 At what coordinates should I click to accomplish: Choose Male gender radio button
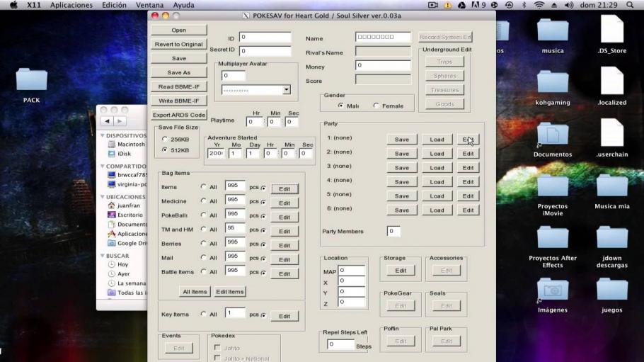tap(340, 106)
